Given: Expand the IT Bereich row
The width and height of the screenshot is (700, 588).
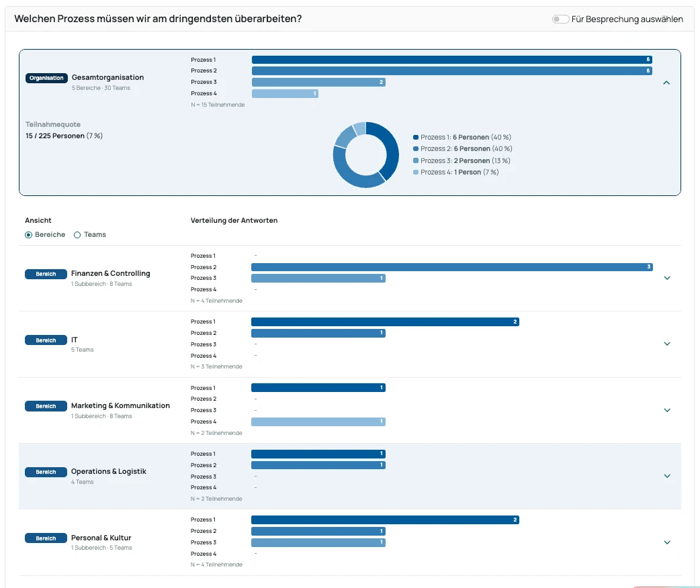Looking at the screenshot, I should click(x=667, y=344).
